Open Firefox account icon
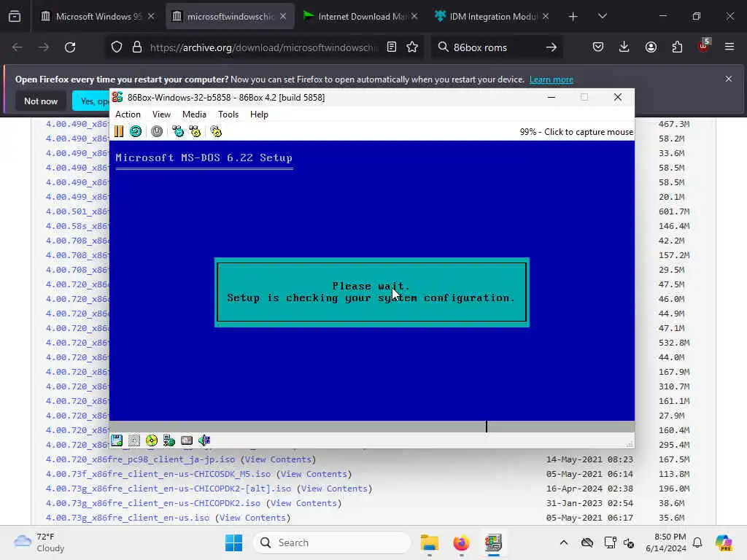Screen dimensions: 747x560 tap(651, 47)
